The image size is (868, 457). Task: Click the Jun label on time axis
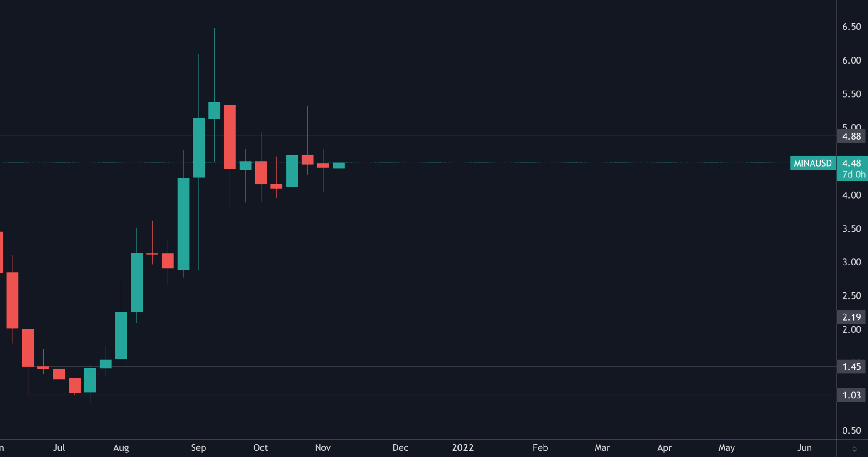coord(804,448)
